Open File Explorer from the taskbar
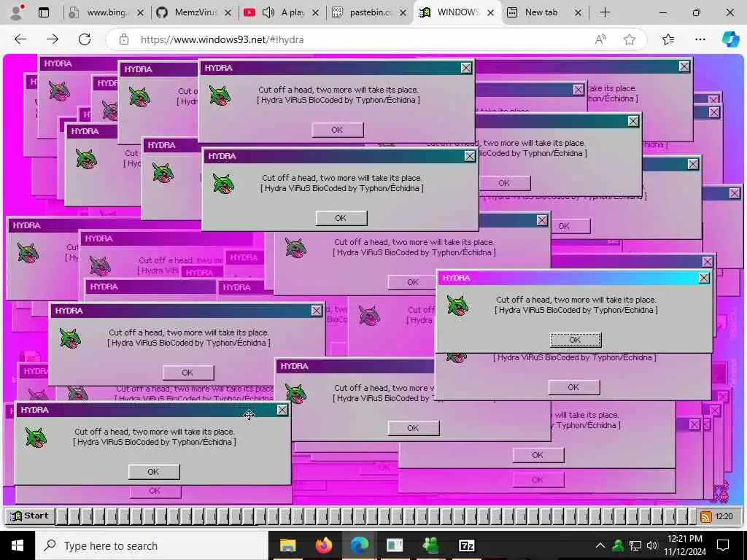The image size is (747, 560). 287,545
